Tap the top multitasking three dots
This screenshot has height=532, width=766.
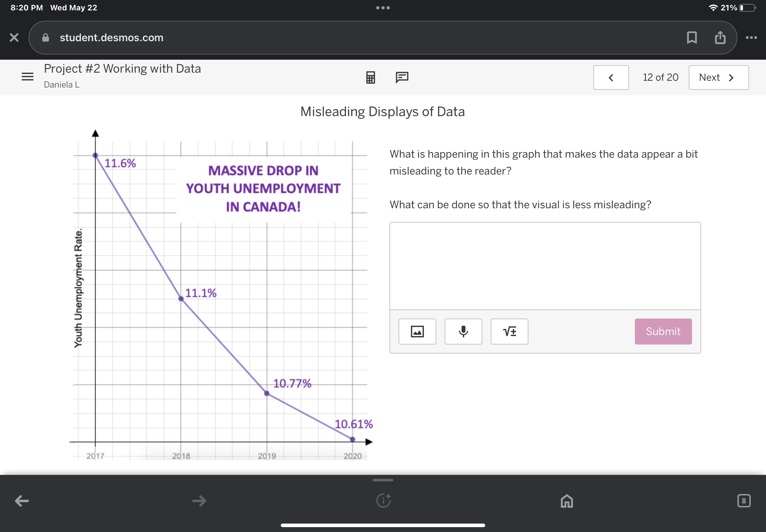pos(383,8)
